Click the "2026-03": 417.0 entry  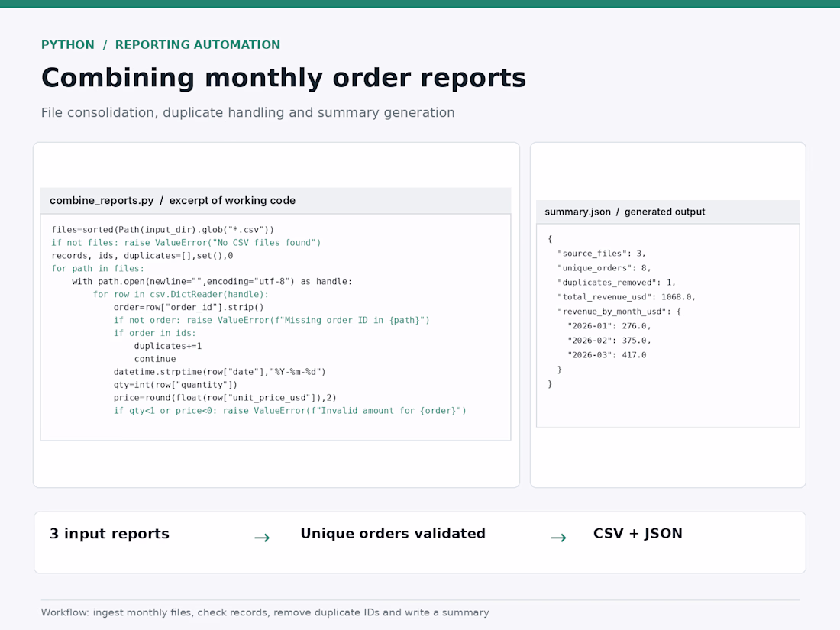(x=607, y=354)
